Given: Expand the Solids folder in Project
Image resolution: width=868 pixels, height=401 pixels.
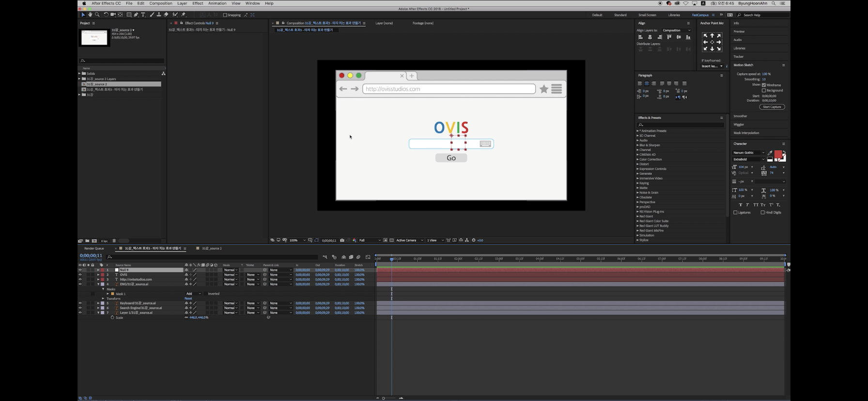Looking at the screenshot, I should 79,74.
